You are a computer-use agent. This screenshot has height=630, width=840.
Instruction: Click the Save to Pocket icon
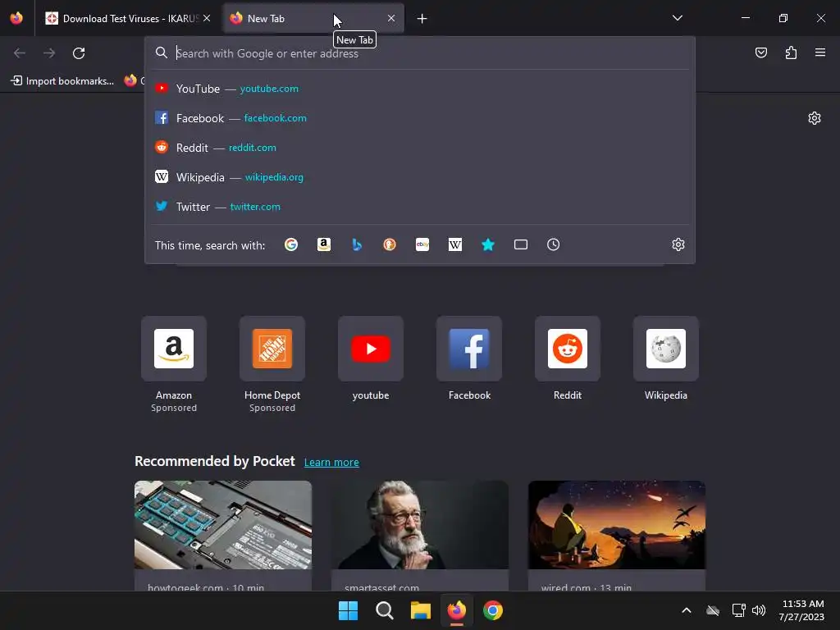pos(761,52)
